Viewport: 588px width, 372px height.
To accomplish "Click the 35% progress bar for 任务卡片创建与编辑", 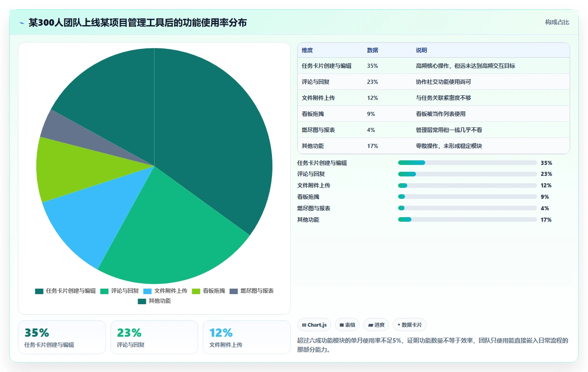I will [x=467, y=163].
